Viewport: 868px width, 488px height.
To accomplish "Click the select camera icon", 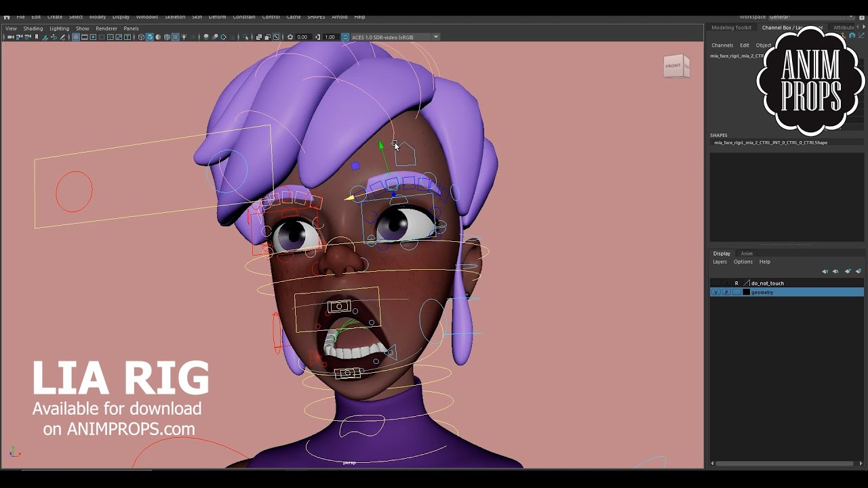I will coord(11,37).
